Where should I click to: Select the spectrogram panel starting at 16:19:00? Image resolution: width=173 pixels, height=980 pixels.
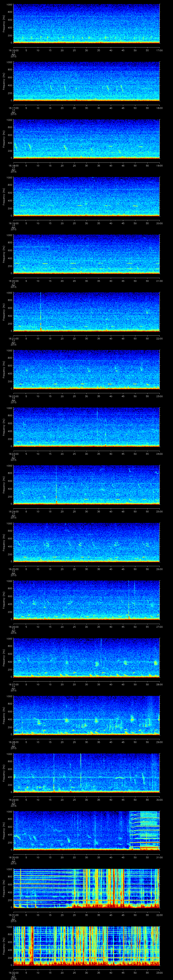[x=86, y=196]
